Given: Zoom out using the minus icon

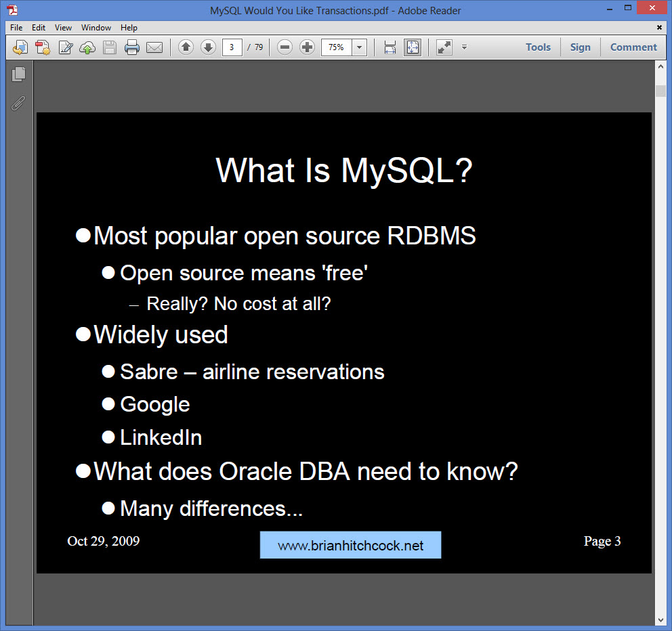Looking at the screenshot, I should 285,47.
